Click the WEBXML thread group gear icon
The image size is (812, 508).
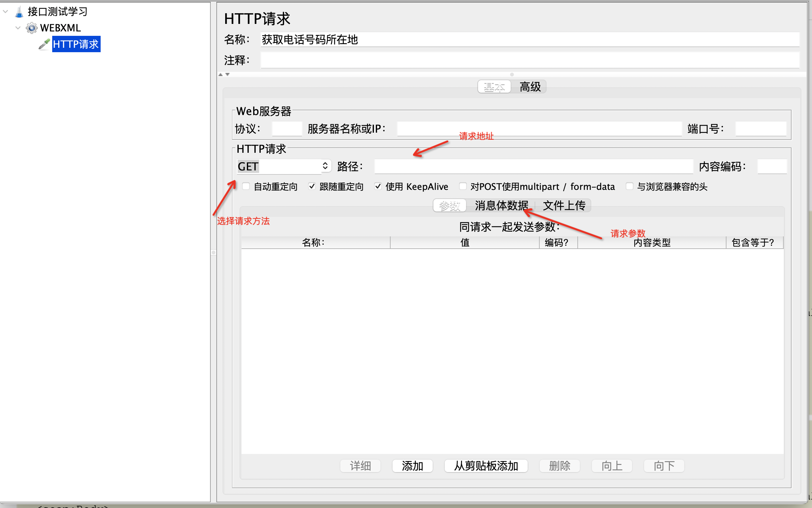(31, 28)
